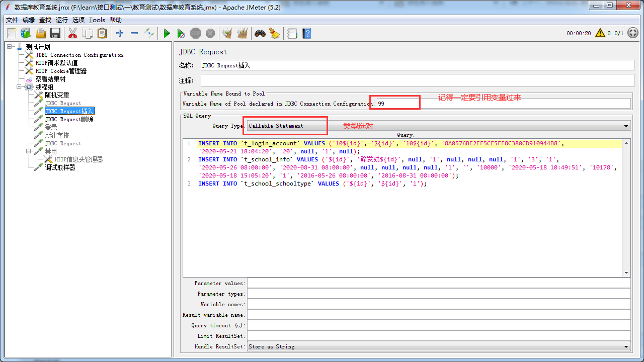Open the Function Helper dialog icon

(292, 33)
